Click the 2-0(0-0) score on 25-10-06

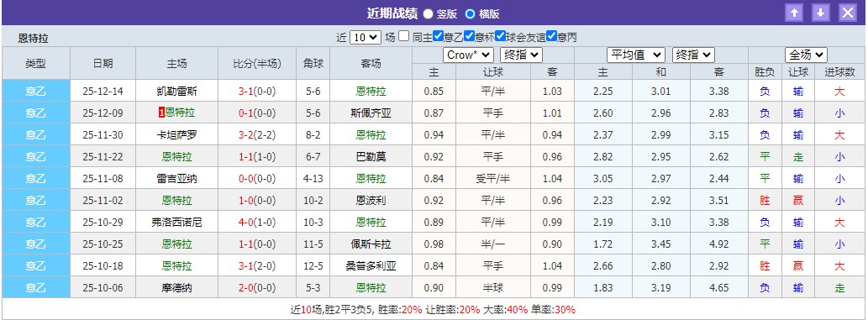pyautogui.click(x=257, y=288)
